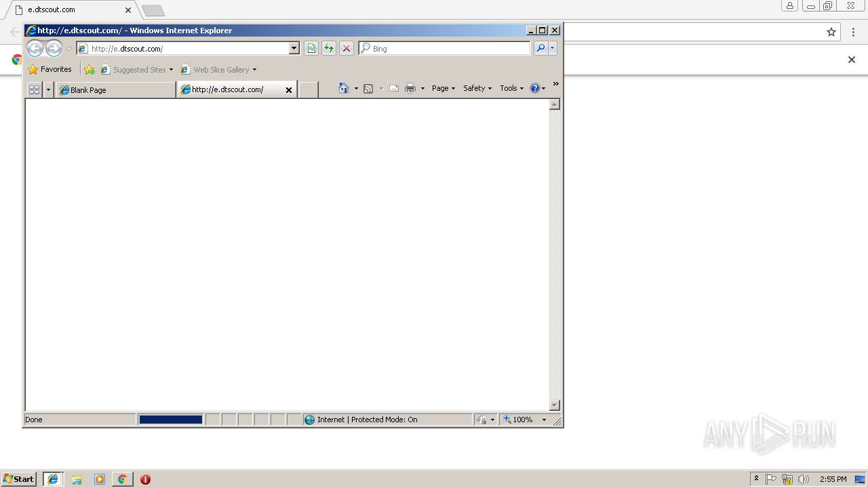Image resolution: width=868 pixels, height=488 pixels.
Task: Stop loading with red X button
Action: [x=347, y=49]
